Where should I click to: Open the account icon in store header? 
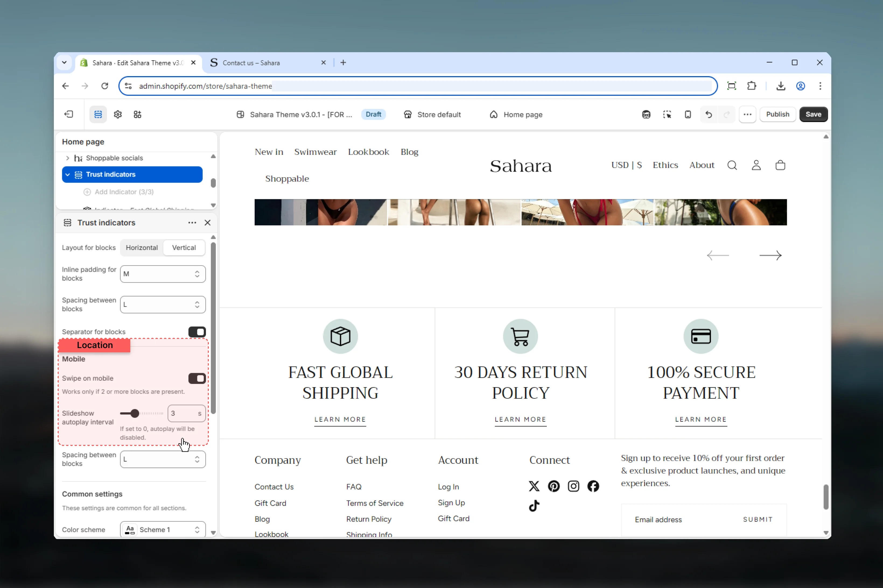756,165
